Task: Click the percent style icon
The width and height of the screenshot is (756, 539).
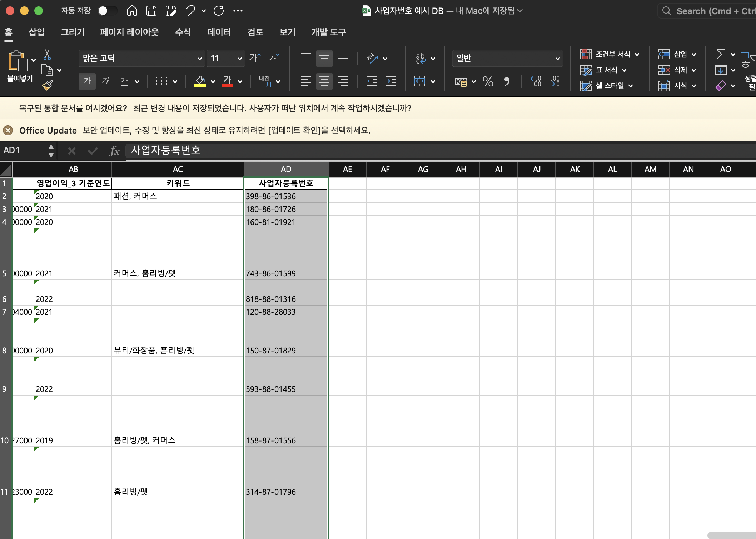Action: pyautogui.click(x=488, y=82)
